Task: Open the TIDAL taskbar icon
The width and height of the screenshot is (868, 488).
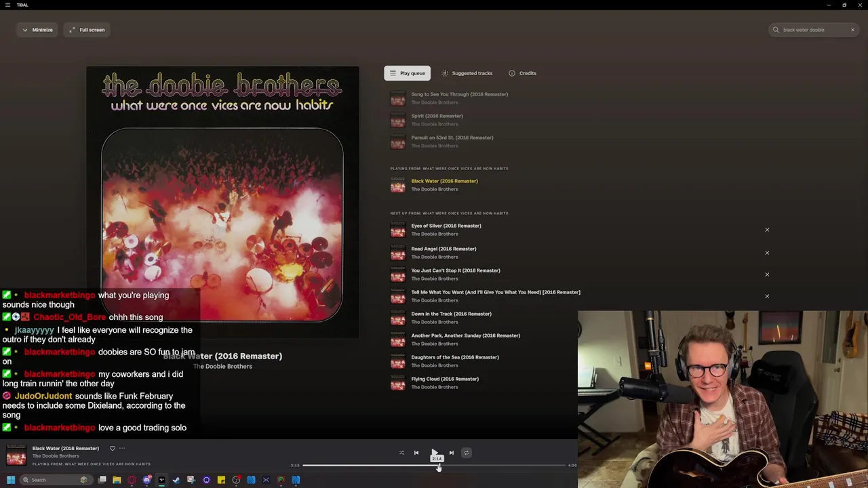Action: pyautogui.click(x=161, y=480)
